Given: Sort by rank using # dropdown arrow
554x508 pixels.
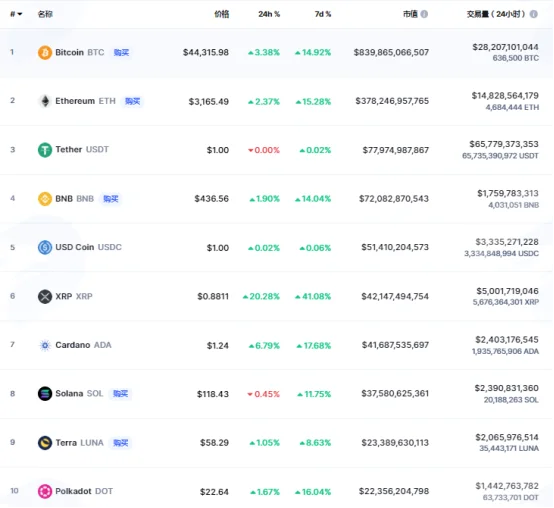Looking at the screenshot, I should pos(20,14).
